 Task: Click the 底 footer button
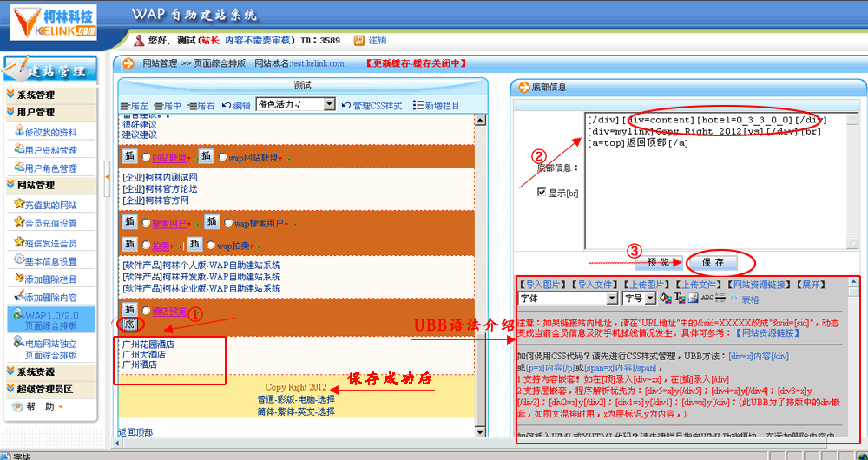pos(129,325)
